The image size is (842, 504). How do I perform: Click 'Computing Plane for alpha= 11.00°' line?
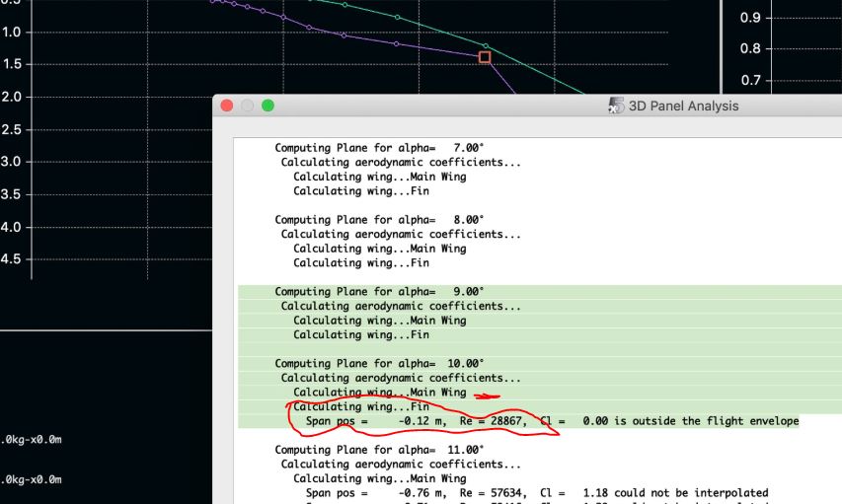(x=379, y=450)
